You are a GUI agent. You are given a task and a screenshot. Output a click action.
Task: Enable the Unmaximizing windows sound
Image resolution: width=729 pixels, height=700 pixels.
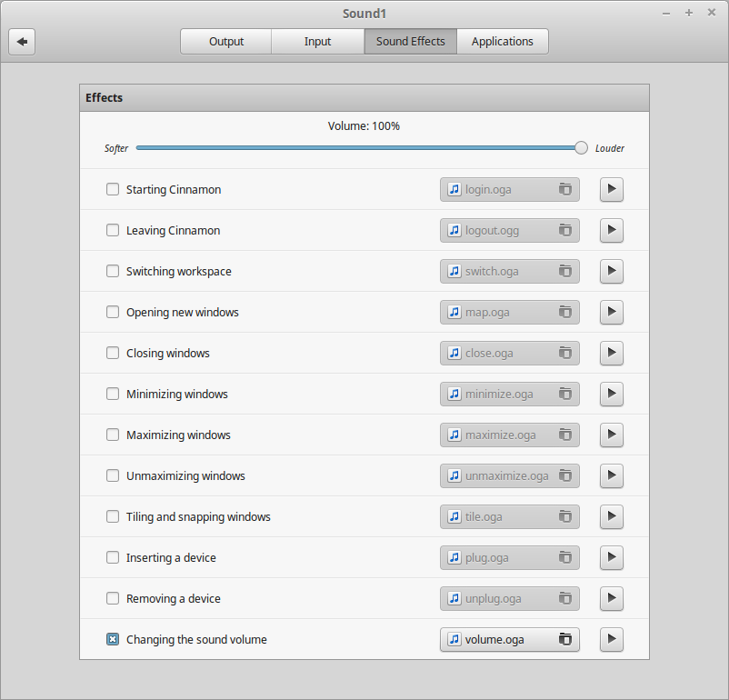pyautogui.click(x=113, y=475)
